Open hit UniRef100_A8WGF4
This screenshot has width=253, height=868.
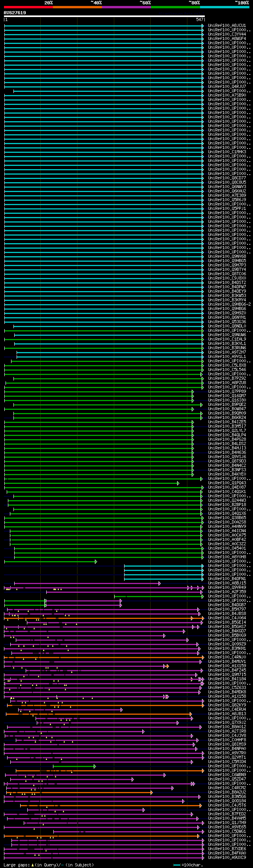227,38
